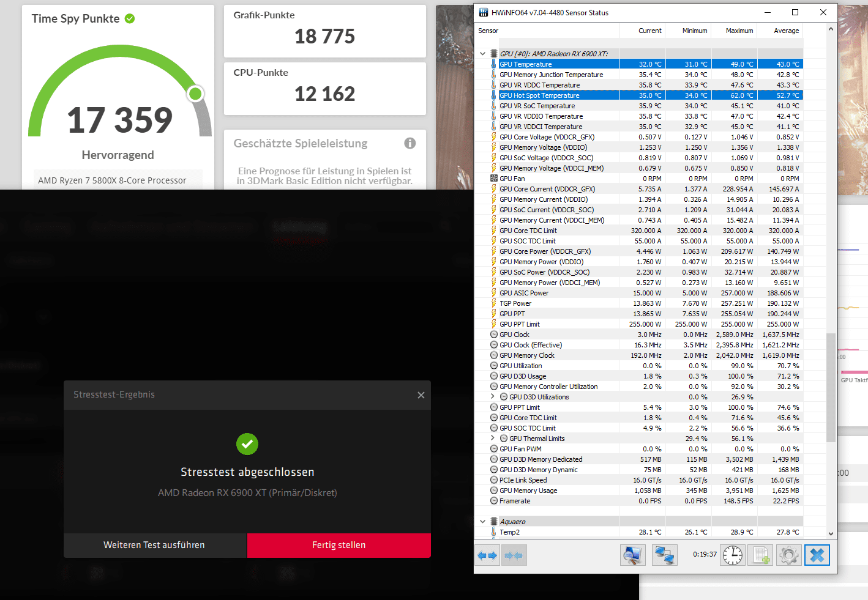
Task: Click the thermometer icon of the Temp2 row
Action: pos(494,532)
